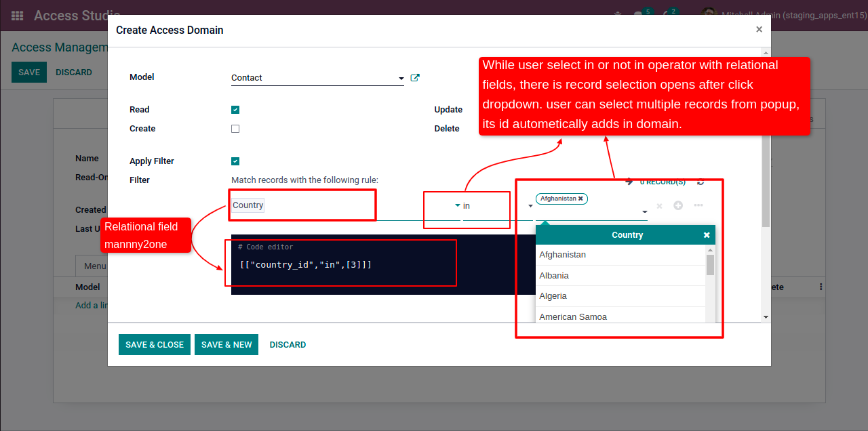Open the apps grid menu icon
Viewport: 868px width, 431px height.
18,15
